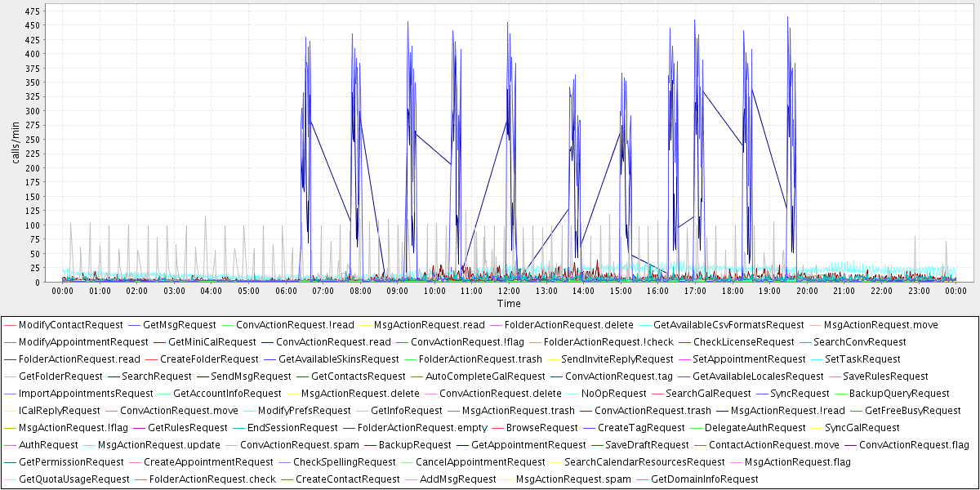
Task: Select SearchConvRequest in the legend
Action: coord(859,342)
